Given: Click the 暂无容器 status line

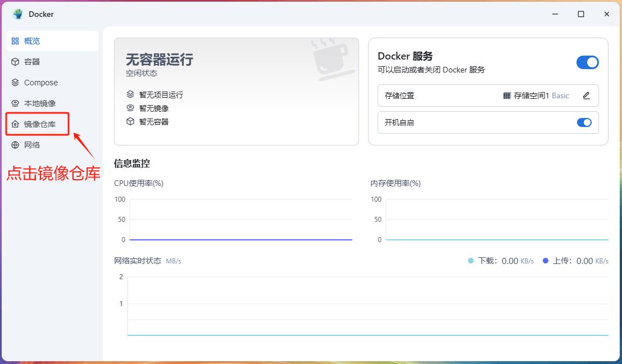Looking at the screenshot, I should coord(154,121).
